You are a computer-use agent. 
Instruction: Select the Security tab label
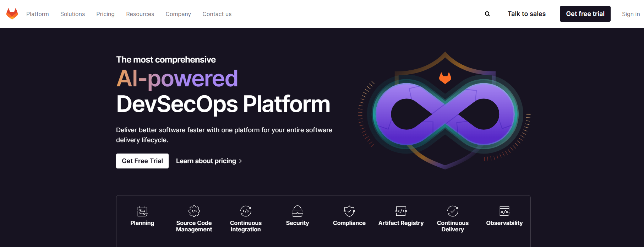[x=298, y=223]
